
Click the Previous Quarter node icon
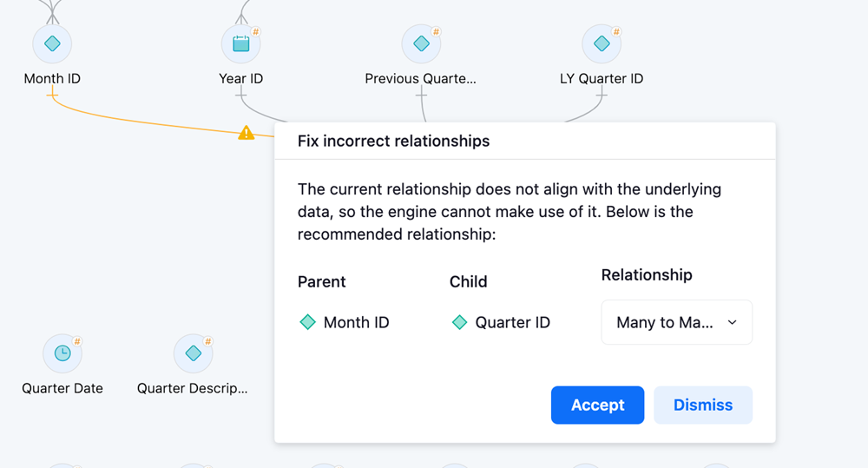click(421, 43)
